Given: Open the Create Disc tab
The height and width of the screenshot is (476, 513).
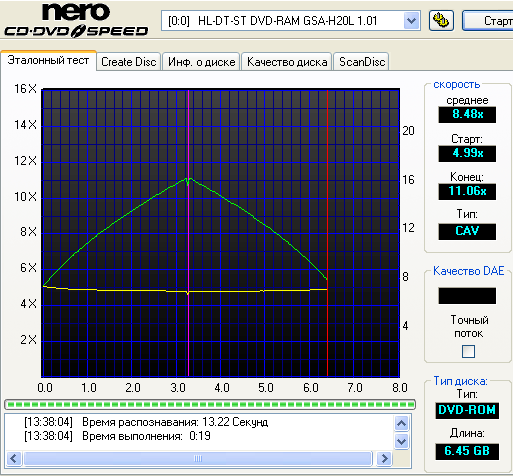Looking at the screenshot, I should pos(129,62).
